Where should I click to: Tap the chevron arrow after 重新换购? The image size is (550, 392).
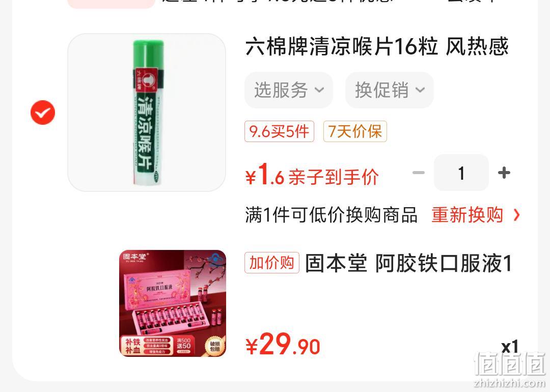point(516,215)
